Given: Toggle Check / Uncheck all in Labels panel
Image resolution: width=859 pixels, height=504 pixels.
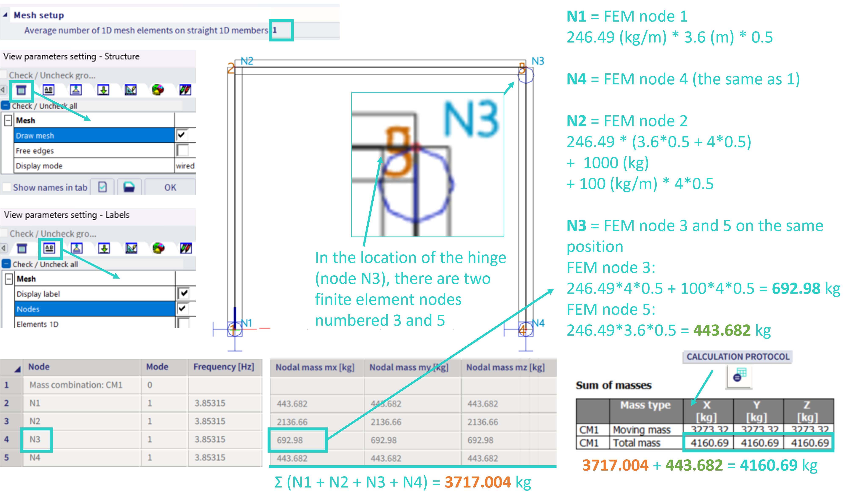Looking at the screenshot, I should [x=6, y=264].
